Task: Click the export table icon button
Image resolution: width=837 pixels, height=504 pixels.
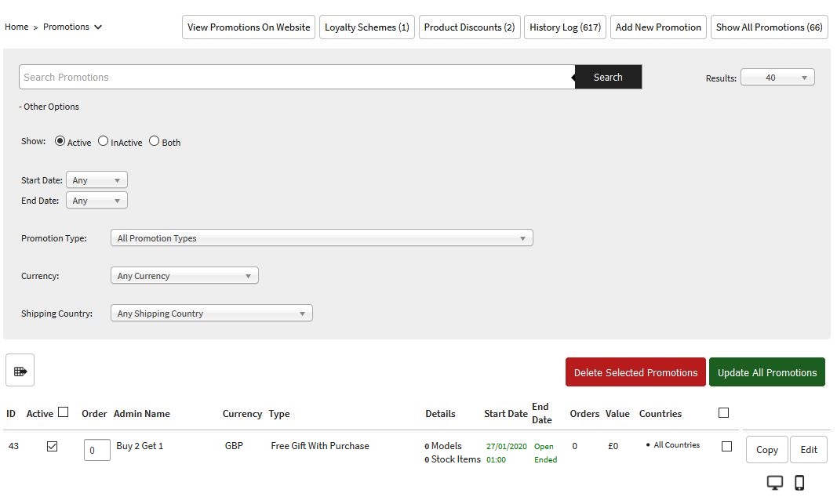Action: (20, 371)
